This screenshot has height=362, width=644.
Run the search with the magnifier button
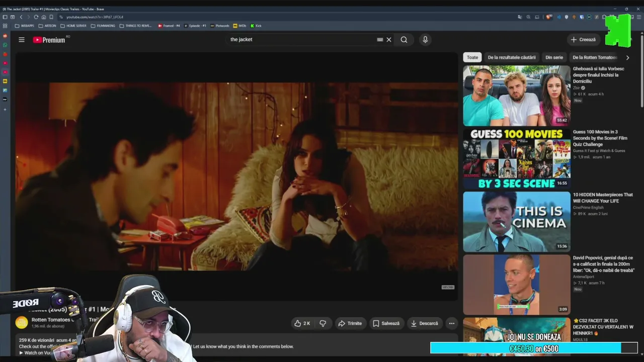click(x=404, y=40)
